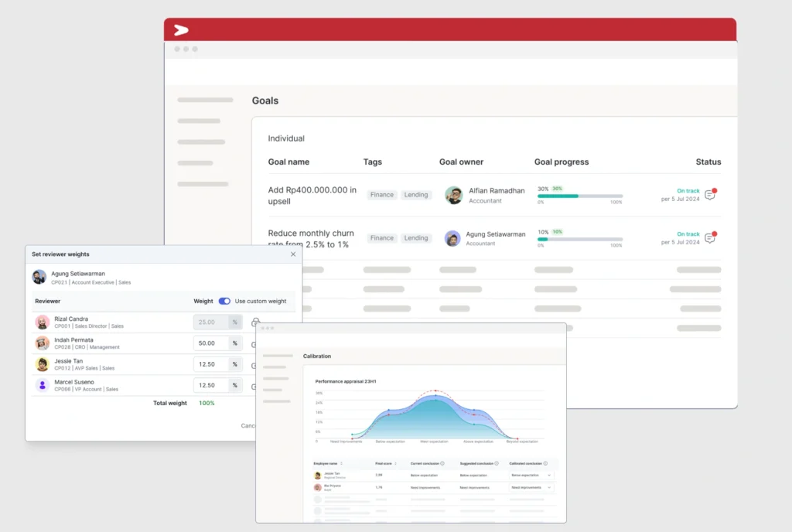Disable the Use custom weight toggle
Viewport: 792px width, 532px height.
pos(224,301)
